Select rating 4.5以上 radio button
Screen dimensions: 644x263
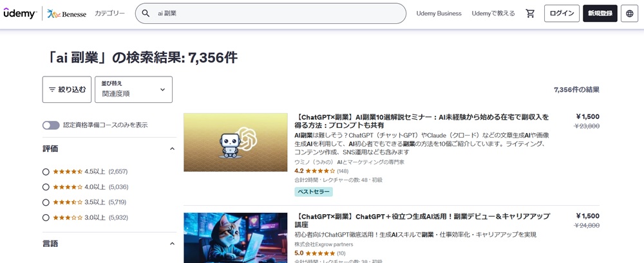pyautogui.click(x=46, y=172)
